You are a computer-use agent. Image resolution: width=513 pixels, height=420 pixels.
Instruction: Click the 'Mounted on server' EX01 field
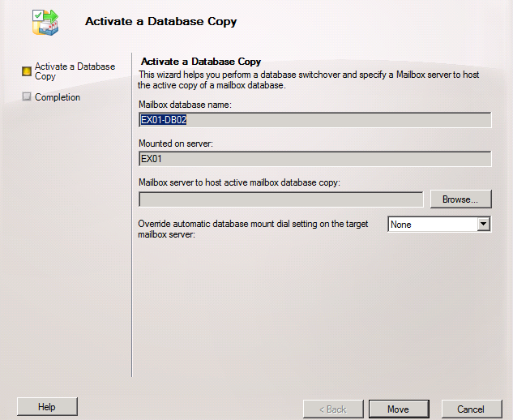coord(315,159)
